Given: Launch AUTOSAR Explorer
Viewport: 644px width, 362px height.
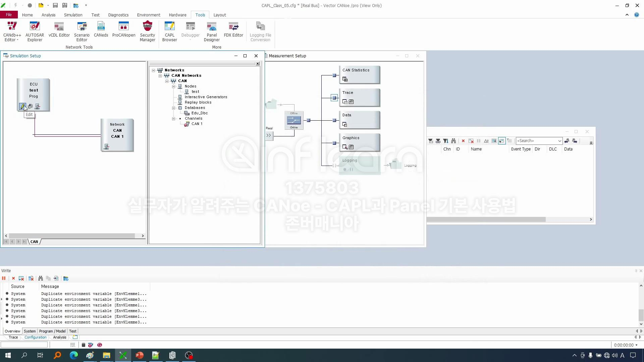Looking at the screenshot, I should pyautogui.click(x=35, y=32).
